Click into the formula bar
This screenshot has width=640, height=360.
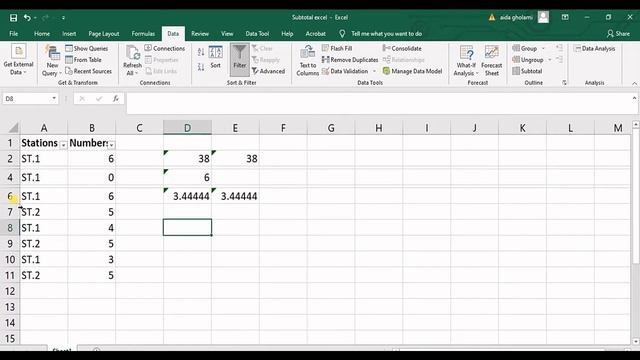click(x=378, y=103)
